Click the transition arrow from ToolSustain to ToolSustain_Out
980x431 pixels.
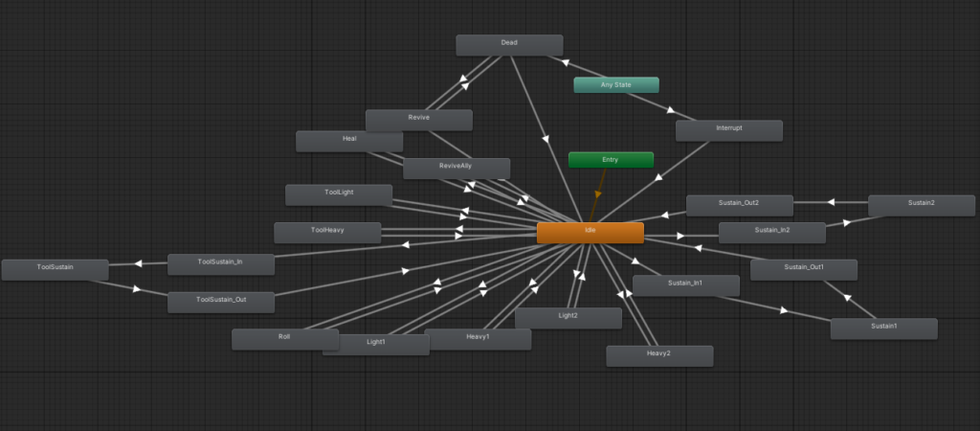pos(138,289)
